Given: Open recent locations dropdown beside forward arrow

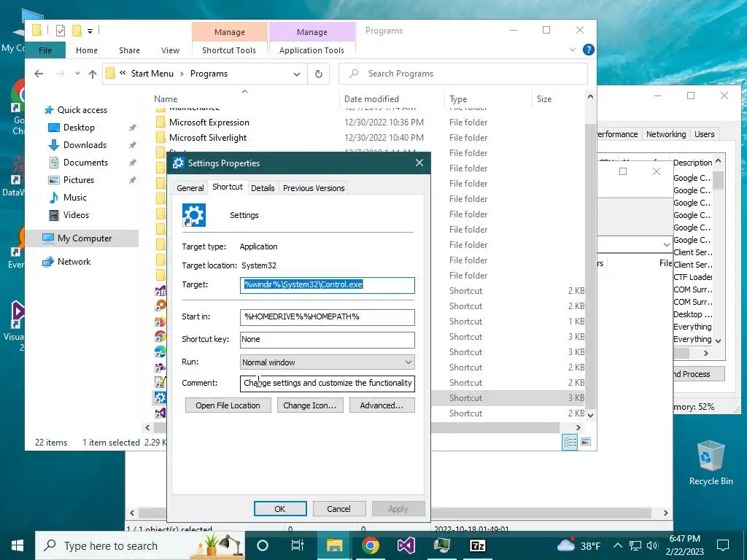Looking at the screenshot, I should (x=77, y=74).
